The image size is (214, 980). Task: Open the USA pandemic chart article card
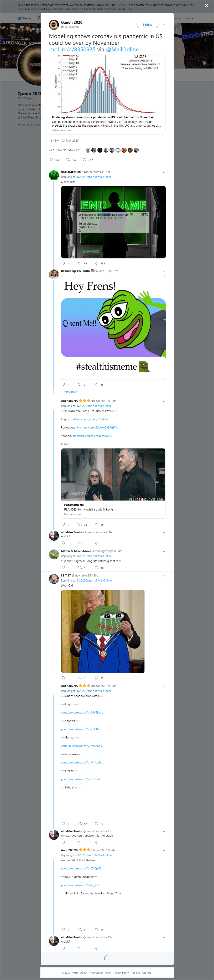point(107,94)
